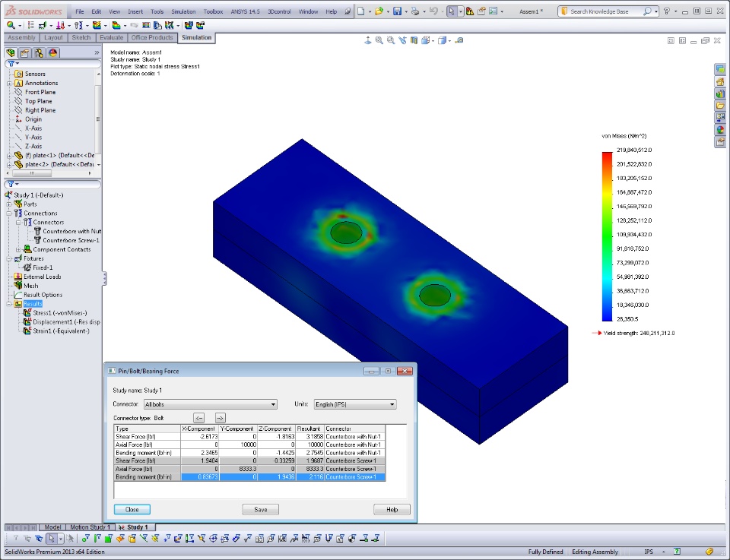Viewport: 730px width, 560px height.
Task: Expand the Annotations tree node
Action: click(9, 84)
